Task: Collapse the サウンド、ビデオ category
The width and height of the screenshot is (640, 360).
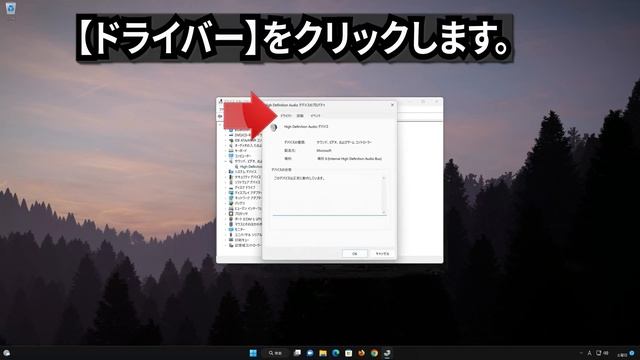Action: coord(225,161)
